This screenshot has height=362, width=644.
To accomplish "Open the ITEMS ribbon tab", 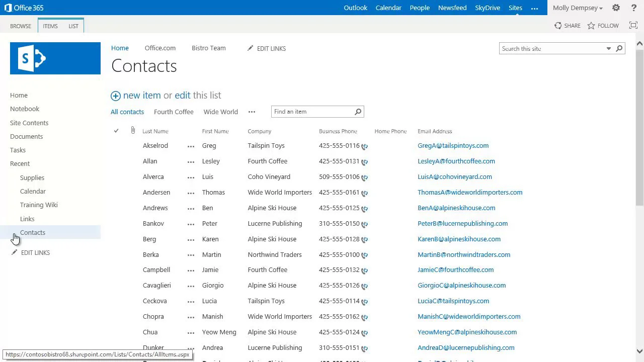I will [x=50, y=26].
